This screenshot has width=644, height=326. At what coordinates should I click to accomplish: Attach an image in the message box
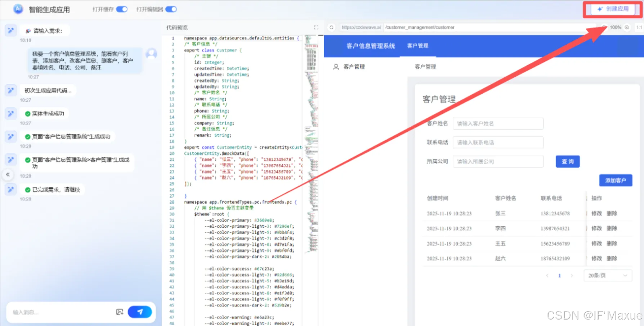click(120, 312)
